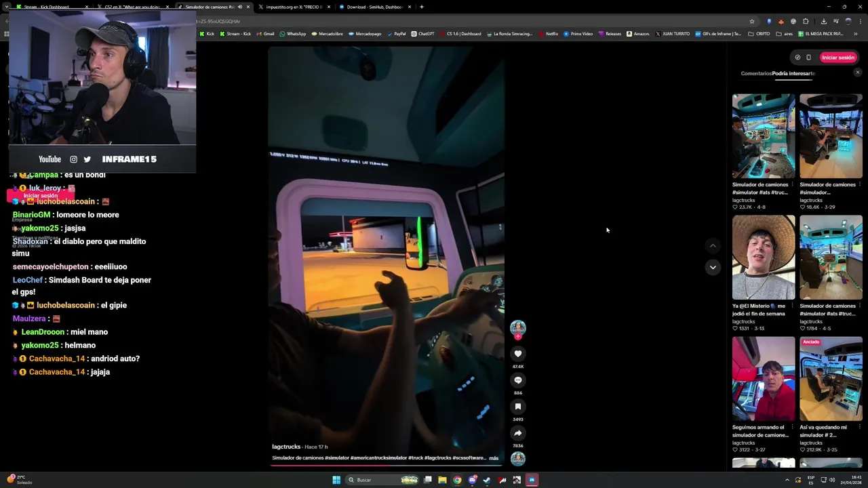
Task: Click the ESP language indicator in tray
Action: (811, 480)
